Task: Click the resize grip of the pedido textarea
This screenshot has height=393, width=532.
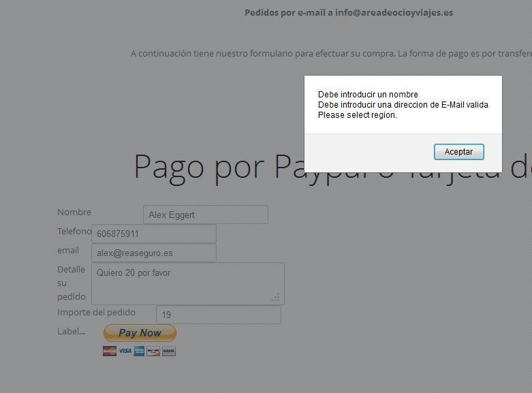Action: click(x=276, y=297)
